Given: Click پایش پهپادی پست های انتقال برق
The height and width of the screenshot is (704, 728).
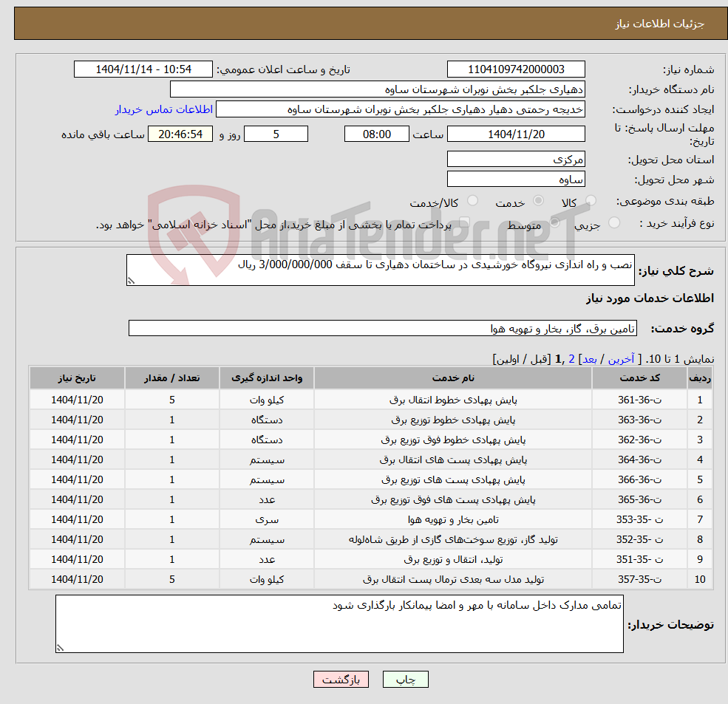Looking at the screenshot, I should (453, 460).
